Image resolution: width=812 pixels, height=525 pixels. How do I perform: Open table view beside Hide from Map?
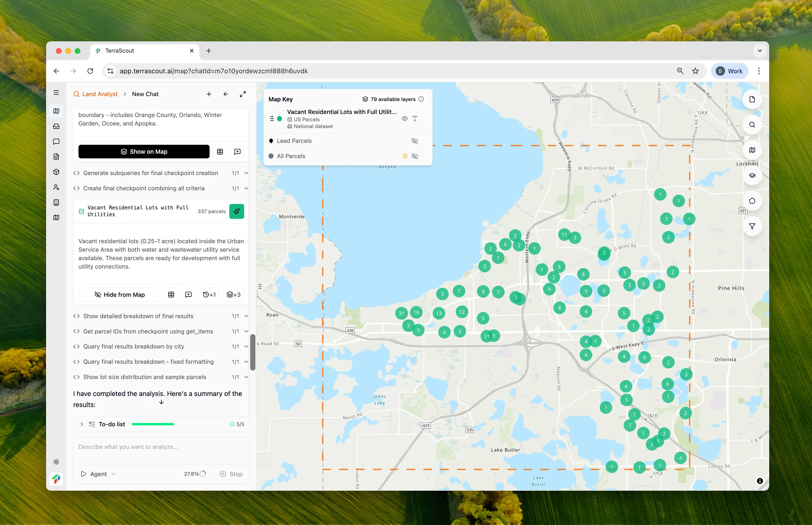(171, 294)
